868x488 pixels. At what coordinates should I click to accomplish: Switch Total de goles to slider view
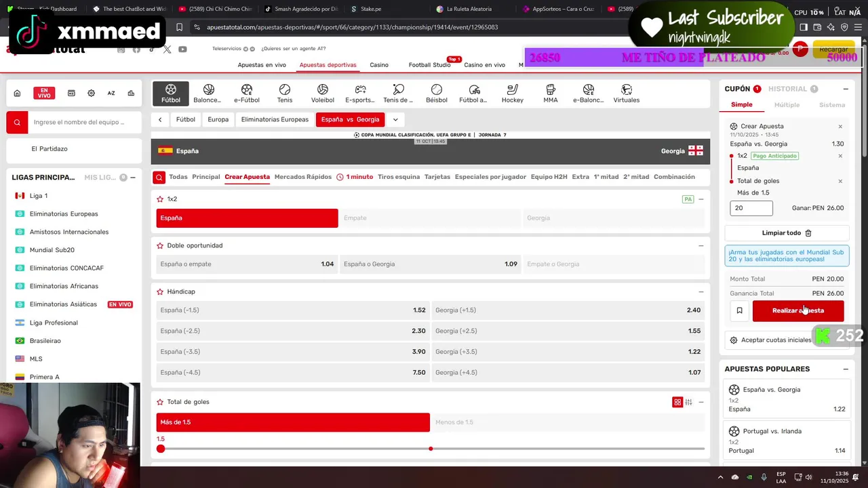(689, 402)
